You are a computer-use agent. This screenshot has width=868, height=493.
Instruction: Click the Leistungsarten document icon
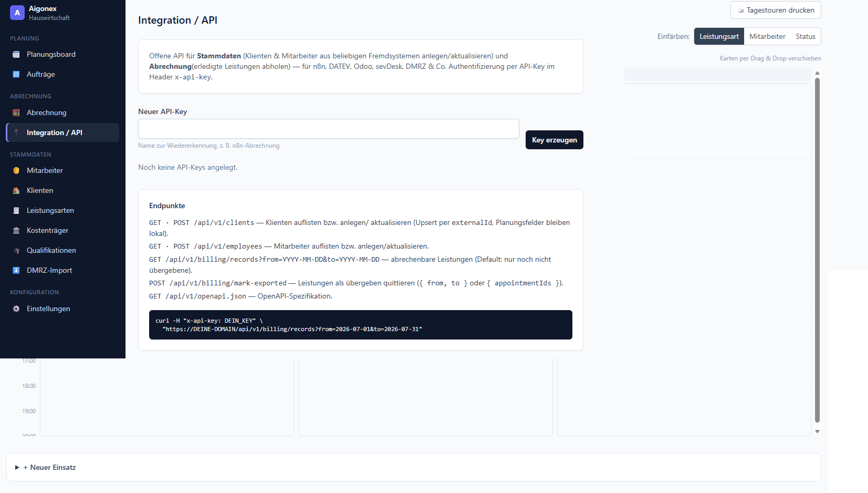point(16,211)
